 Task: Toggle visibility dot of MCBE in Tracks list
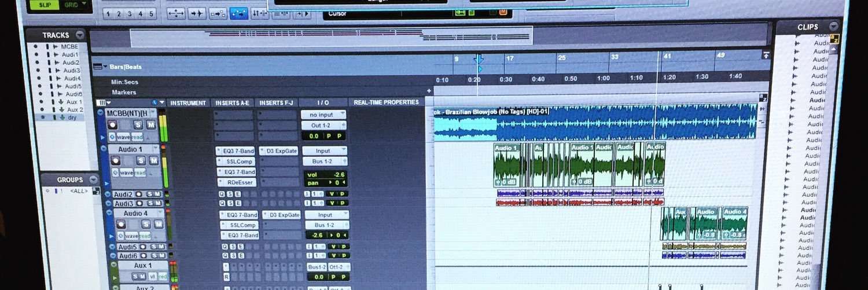[35, 47]
